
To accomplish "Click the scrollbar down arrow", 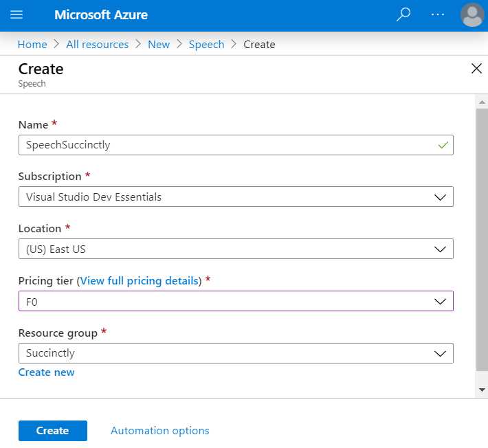I will point(482,390).
